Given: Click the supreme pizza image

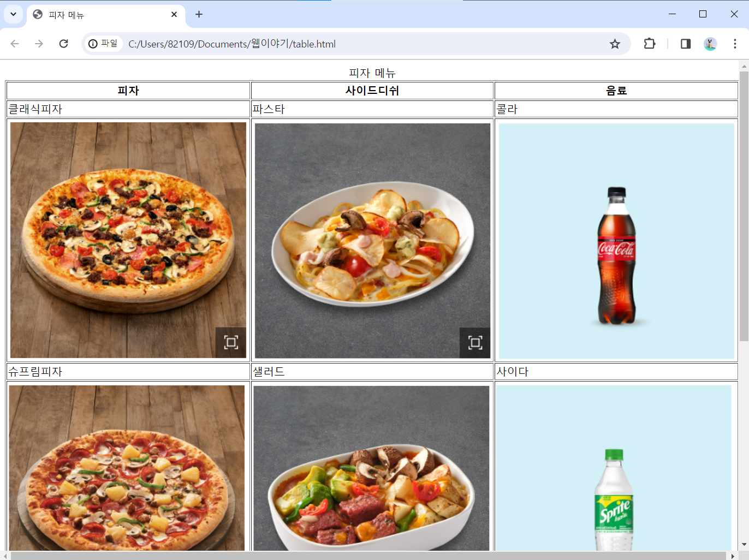Looking at the screenshot, I should (127, 468).
